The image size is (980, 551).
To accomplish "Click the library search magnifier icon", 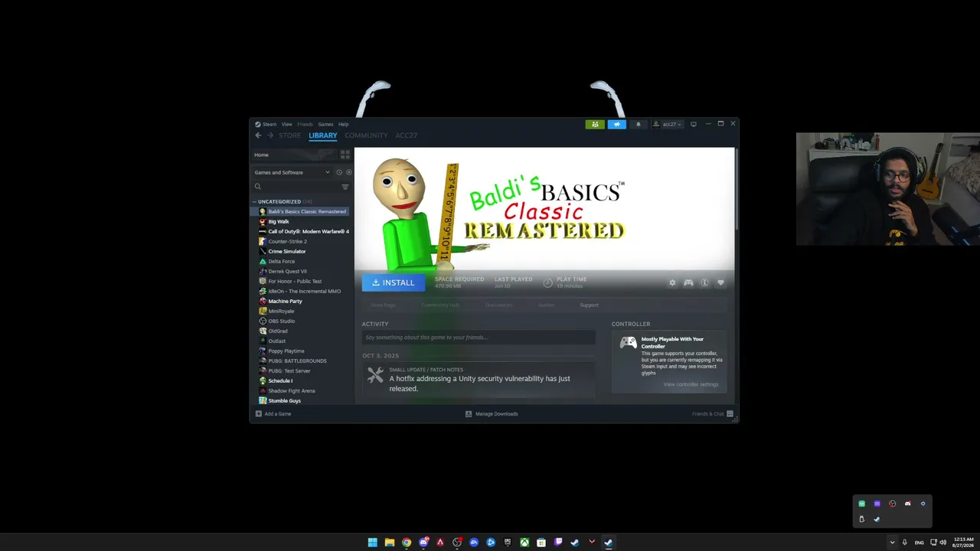I will (258, 187).
